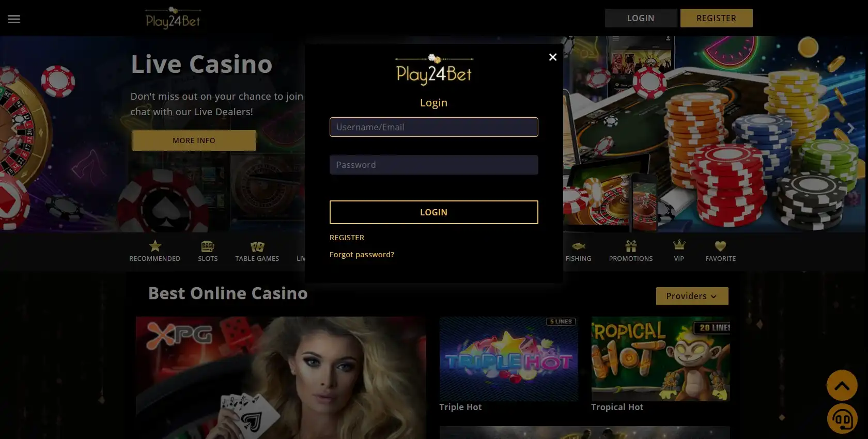Image resolution: width=868 pixels, height=439 pixels.
Task: Select the Recommended star icon
Action: click(155, 246)
